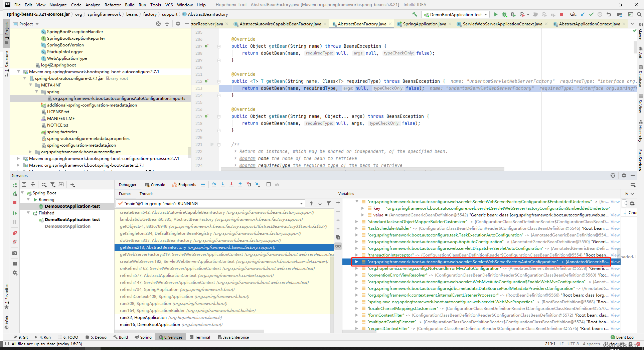Open Project Structure icon

(x=620, y=14)
